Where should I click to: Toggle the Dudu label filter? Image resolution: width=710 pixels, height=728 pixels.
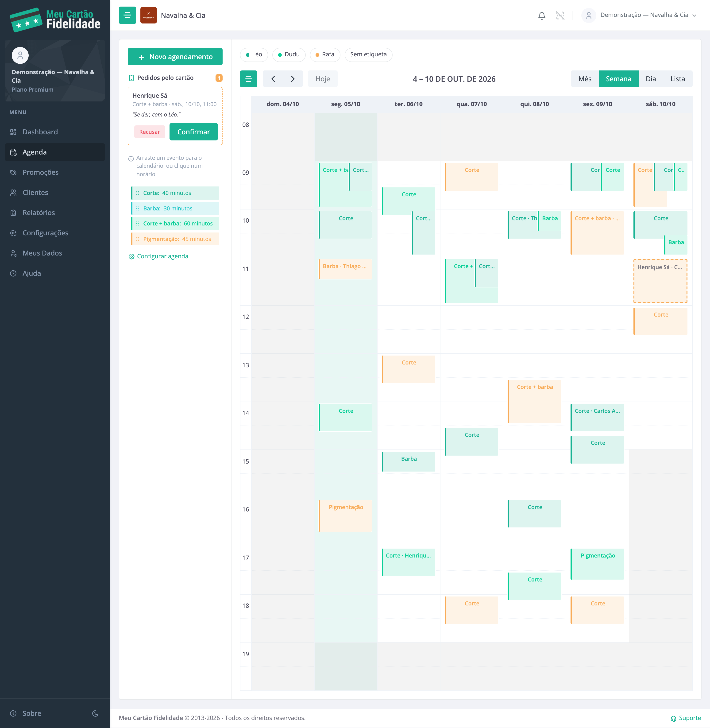[x=289, y=54]
